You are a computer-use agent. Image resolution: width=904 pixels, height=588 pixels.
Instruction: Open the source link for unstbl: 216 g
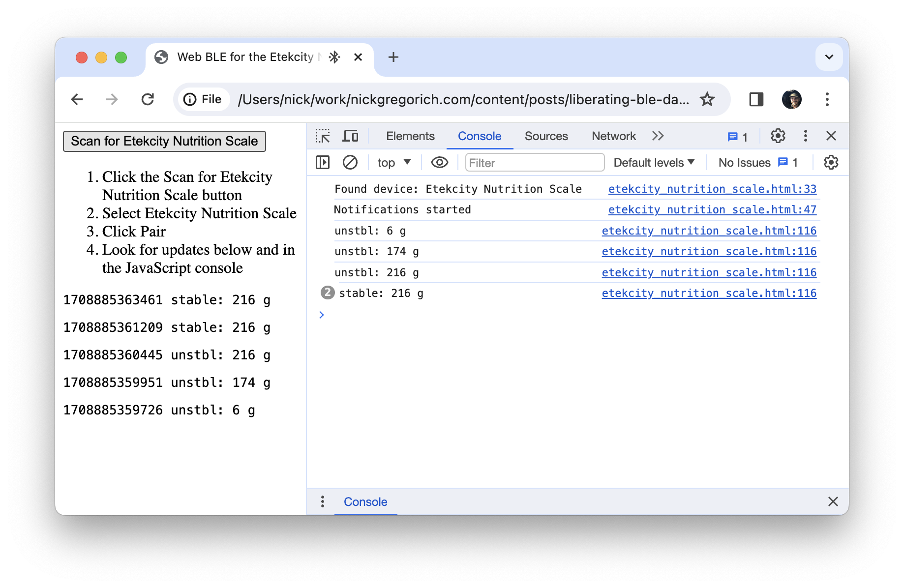tap(709, 272)
